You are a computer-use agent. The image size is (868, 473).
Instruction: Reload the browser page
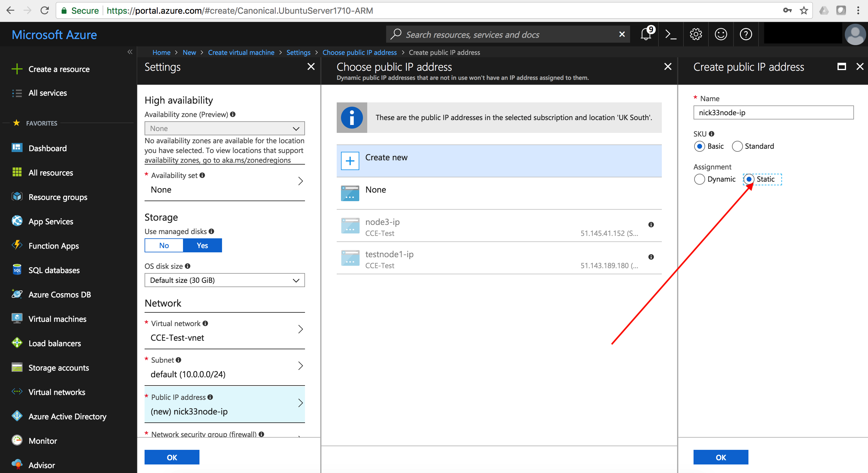[45, 11]
